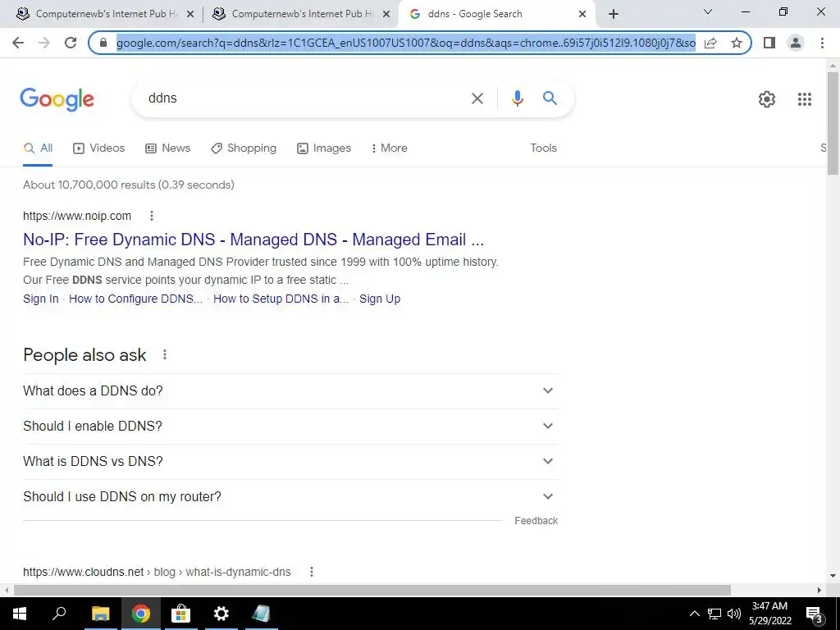Screen dimensions: 840x630
Task: Open the No-IP Sign In sitelink
Action: 41,299
